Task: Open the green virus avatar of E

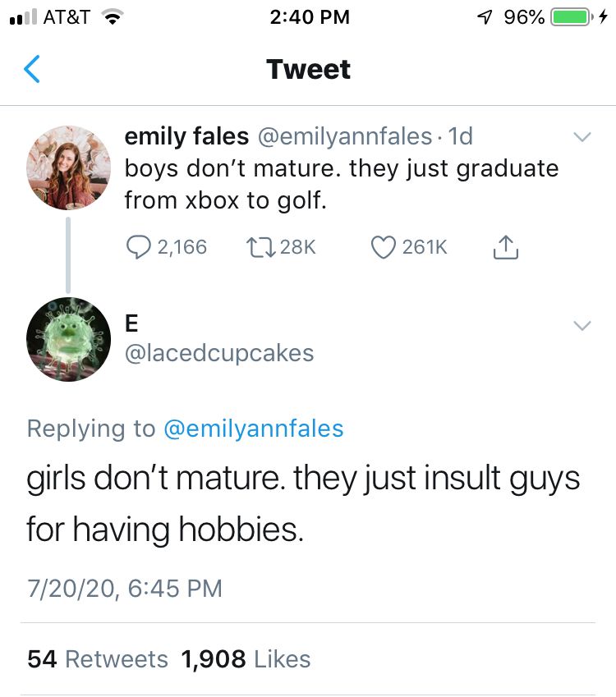Action: (x=69, y=340)
